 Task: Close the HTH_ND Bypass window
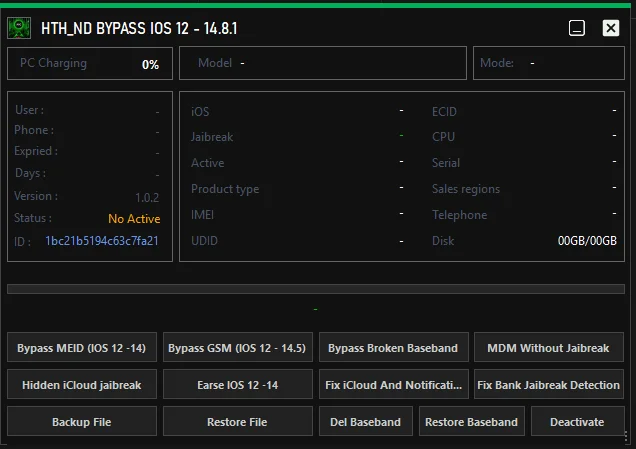pos(611,28)
